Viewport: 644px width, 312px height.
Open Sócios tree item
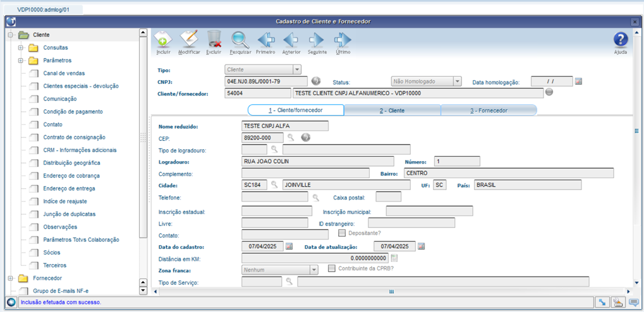[52, 252]
